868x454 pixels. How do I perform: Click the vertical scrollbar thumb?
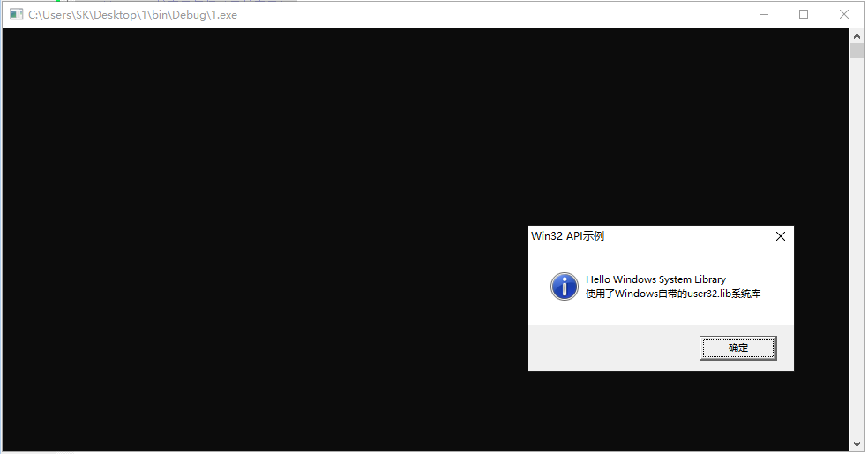[x=857, y=50]
